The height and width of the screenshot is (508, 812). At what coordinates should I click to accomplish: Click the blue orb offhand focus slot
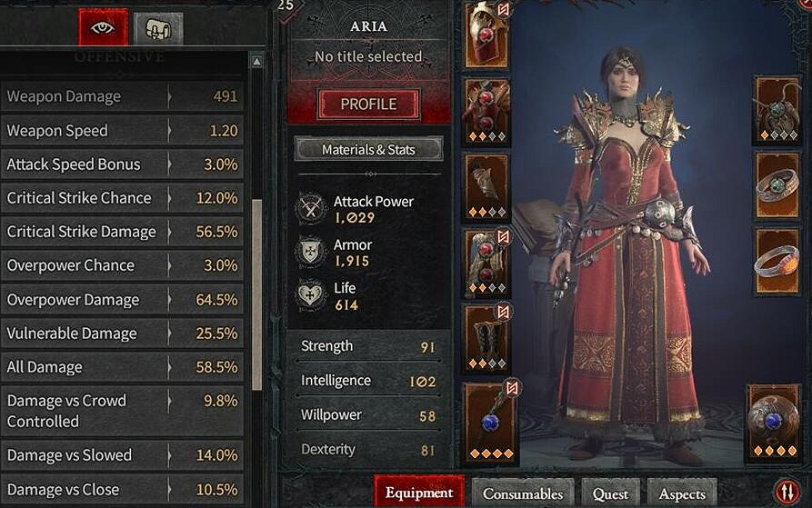coord(773,423)
